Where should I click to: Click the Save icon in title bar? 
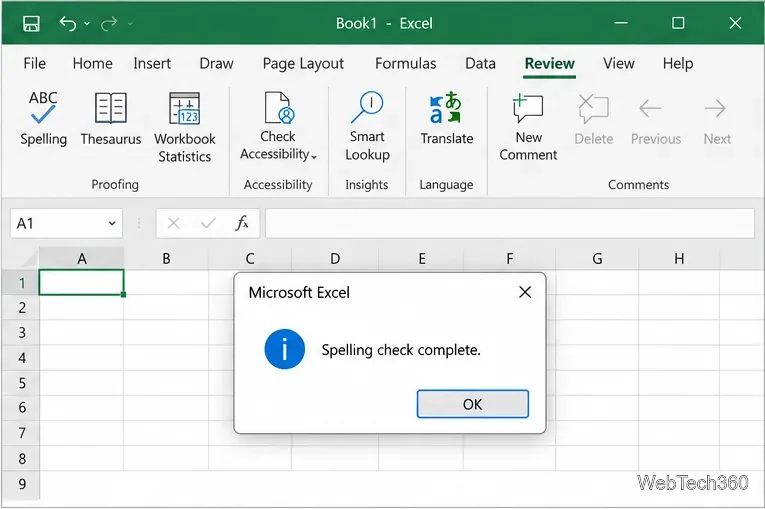click(x=31, y=23)
